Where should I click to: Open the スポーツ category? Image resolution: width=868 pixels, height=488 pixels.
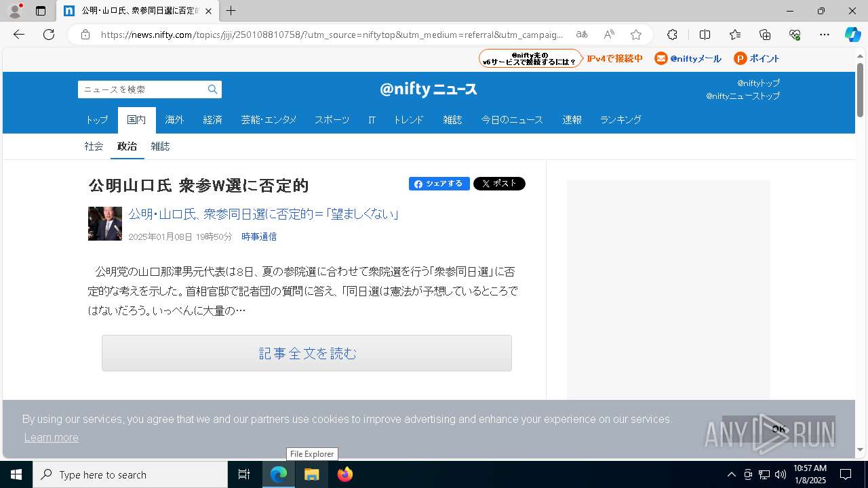(332, 120)
